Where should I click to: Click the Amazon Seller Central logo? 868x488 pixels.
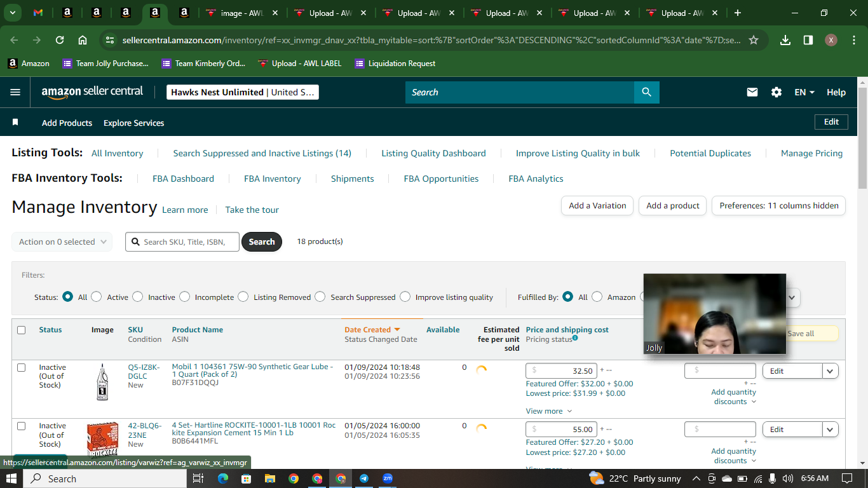[x=93, y=92]
